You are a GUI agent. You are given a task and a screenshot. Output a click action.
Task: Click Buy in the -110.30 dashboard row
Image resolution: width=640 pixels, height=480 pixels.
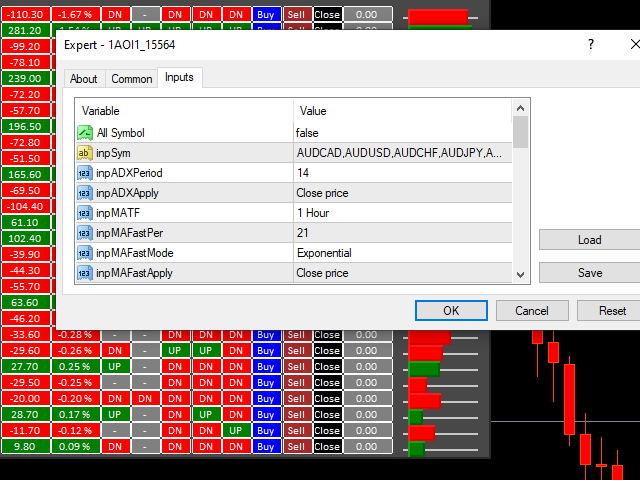[x=266, y=15]
